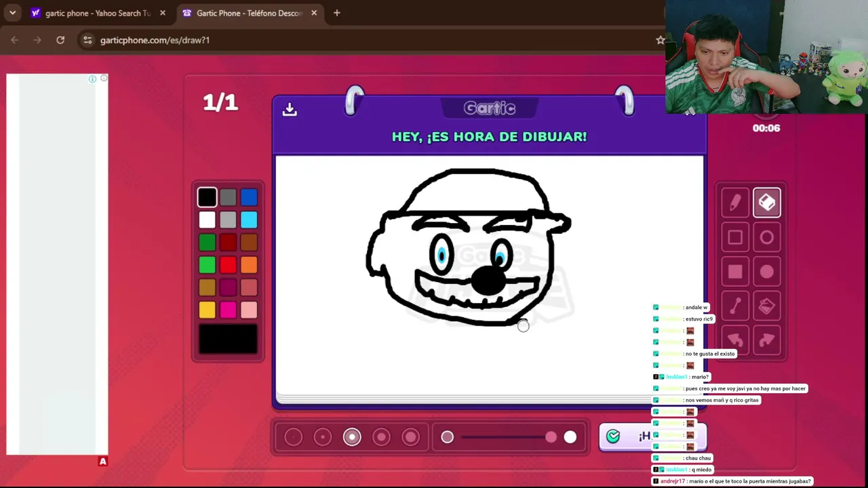Select the second brush size

(x=323, y=437)
